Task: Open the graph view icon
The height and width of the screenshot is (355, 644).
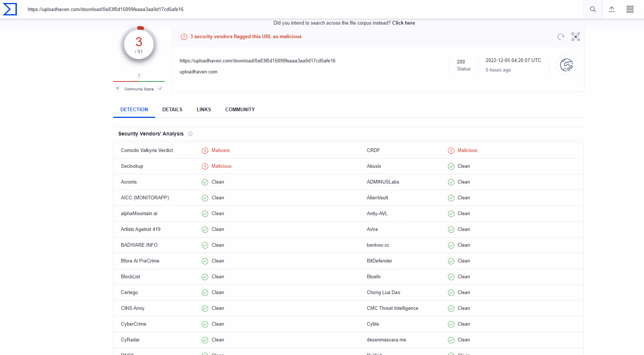Action: point(576,37)
